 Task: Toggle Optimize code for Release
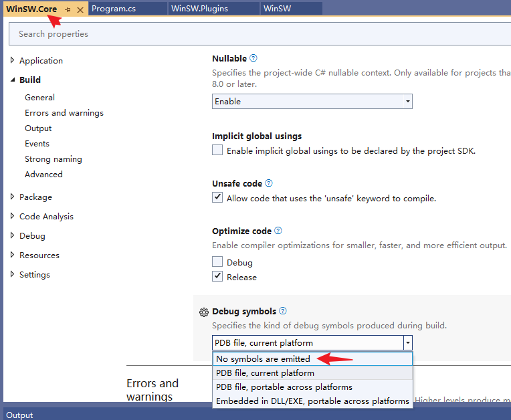pos(217,276)
